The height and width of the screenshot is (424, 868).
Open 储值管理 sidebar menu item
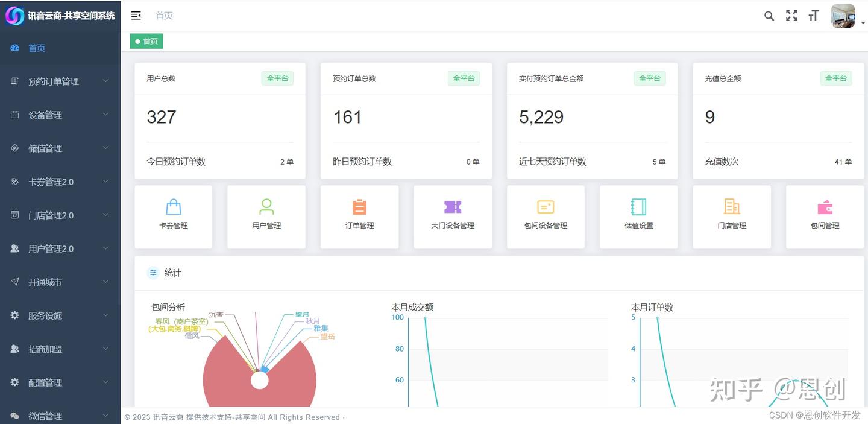60,148
